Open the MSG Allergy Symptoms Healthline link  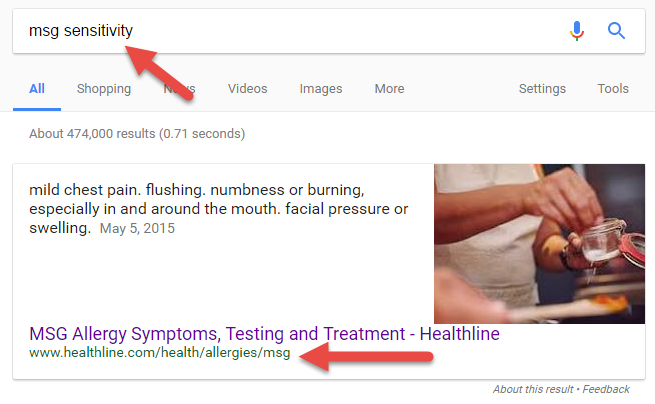[x=264, y=333]
